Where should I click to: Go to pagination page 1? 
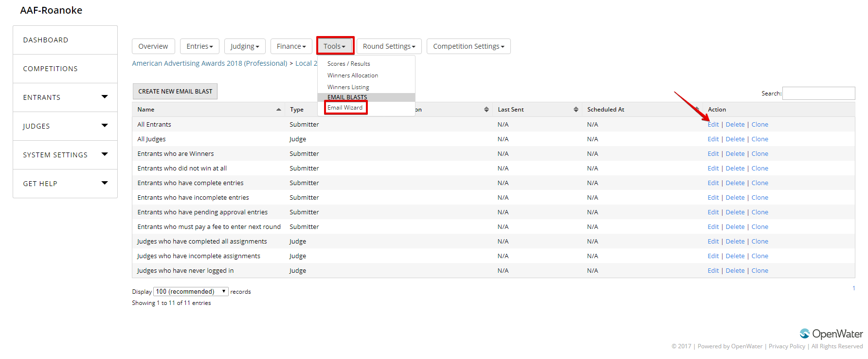pyautogui.click(x=853, y=288)
